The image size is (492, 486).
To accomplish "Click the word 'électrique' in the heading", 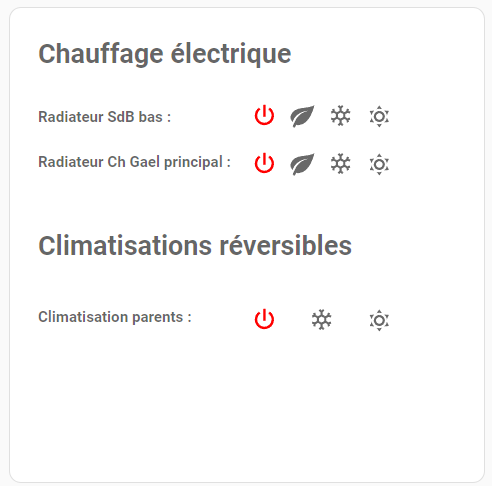I will tap(231, 54).
